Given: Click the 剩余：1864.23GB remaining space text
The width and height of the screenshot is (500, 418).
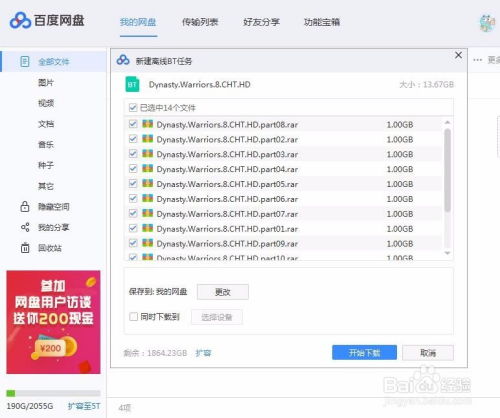Looking at the screenshot, I should pyautogui.click(x=155, y=353).
